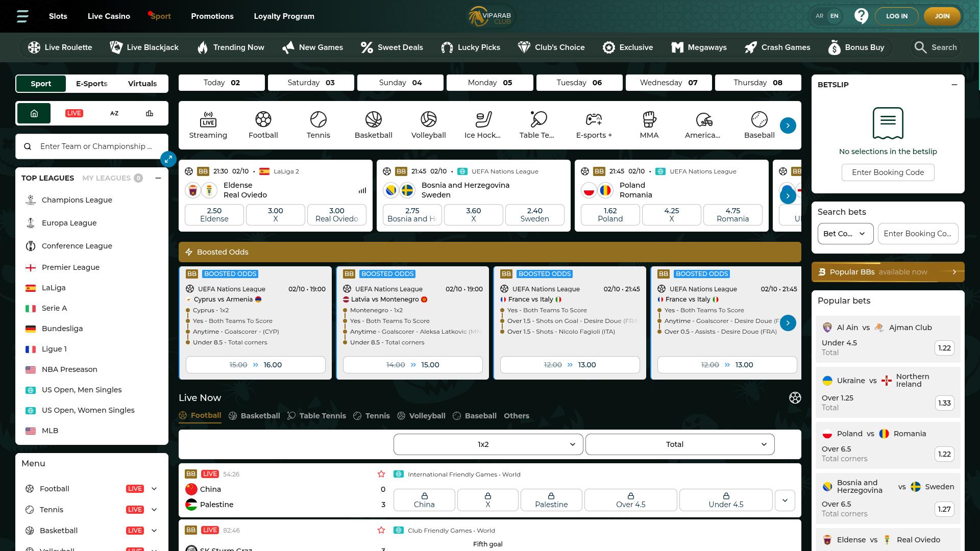Click the Enter Team or Championship field
The width and height of the screenshot is (980, 551).
click(92, 146)
